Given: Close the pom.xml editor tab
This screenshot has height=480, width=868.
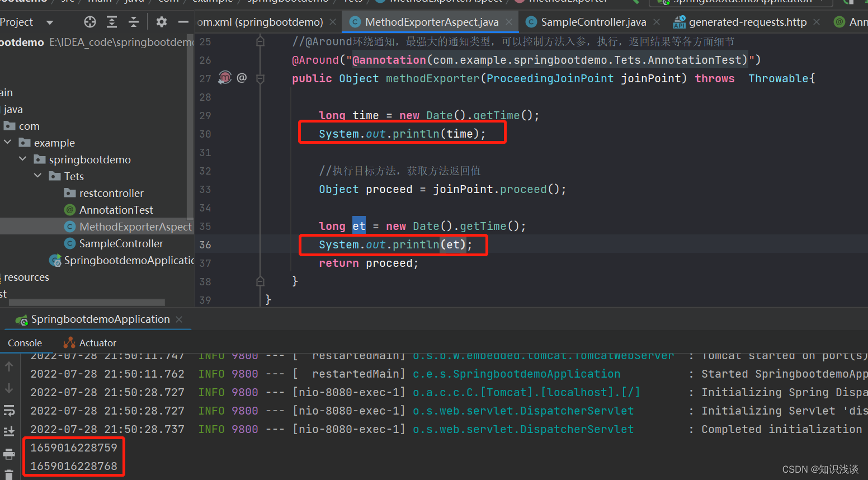Looking at the screenshot, I should (x=333, y=22).
